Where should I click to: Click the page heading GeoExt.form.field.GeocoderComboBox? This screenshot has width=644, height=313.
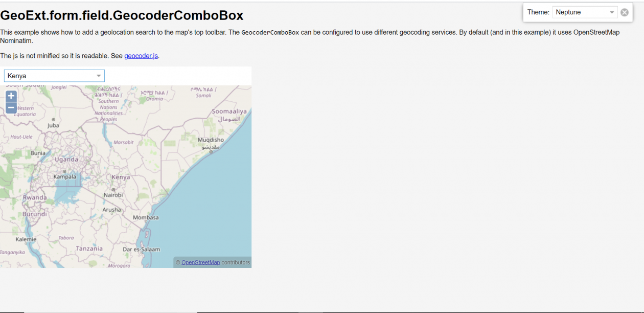click(122, 15)
